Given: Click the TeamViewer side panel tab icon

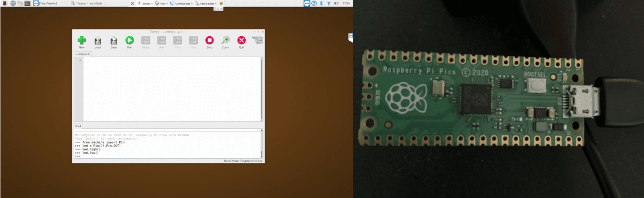Looking at the screenshot, I should tap(351, 36).
